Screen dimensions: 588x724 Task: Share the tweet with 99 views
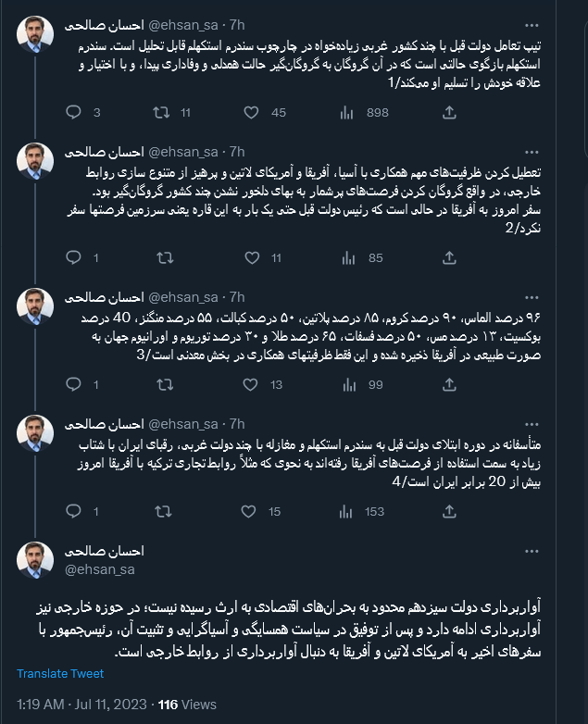[x=449, y=384]
